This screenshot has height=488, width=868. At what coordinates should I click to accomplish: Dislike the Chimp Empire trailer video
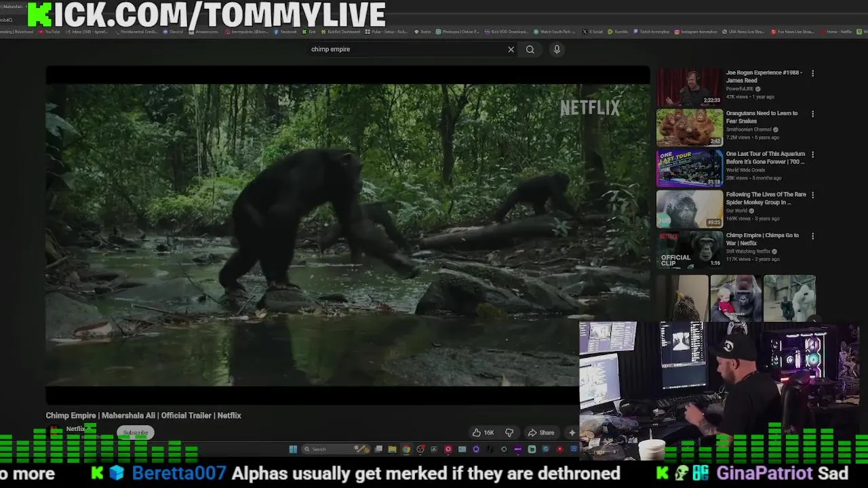tap(509, 432)
